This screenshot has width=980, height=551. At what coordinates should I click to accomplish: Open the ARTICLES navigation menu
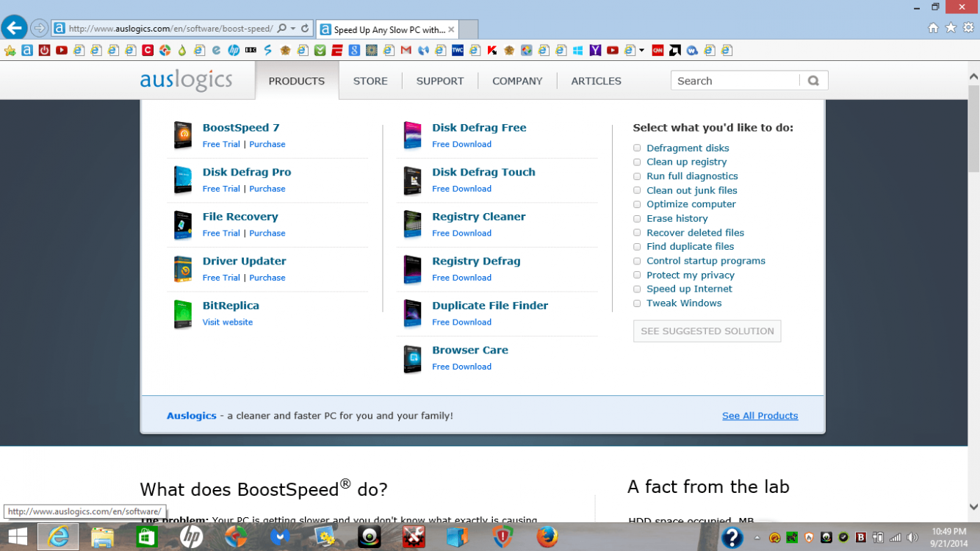click(x=597, y=81)
